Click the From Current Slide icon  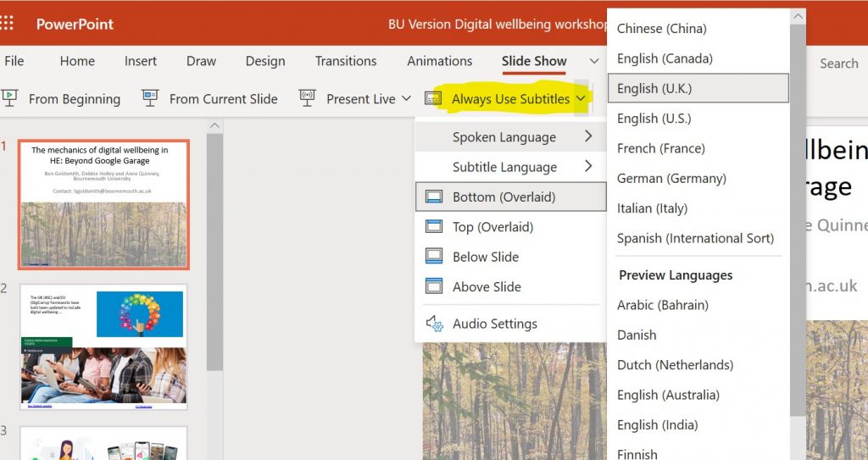click(x=150, y=98)
